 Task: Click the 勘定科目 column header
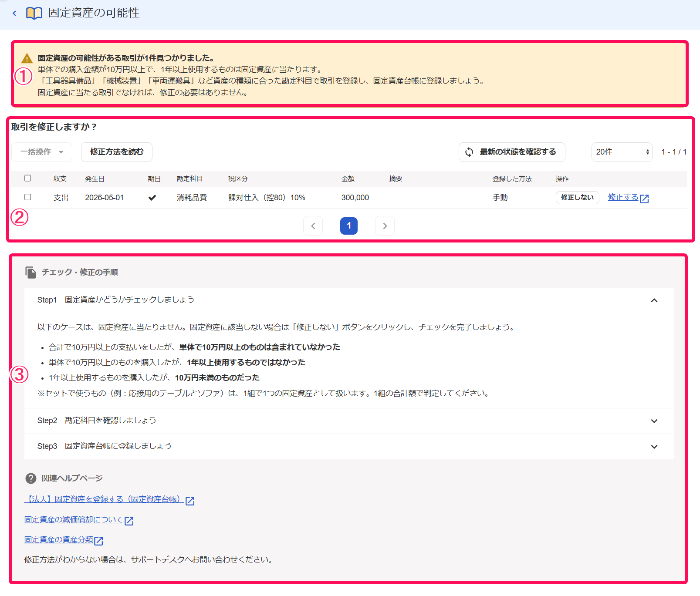click(189, 179)
